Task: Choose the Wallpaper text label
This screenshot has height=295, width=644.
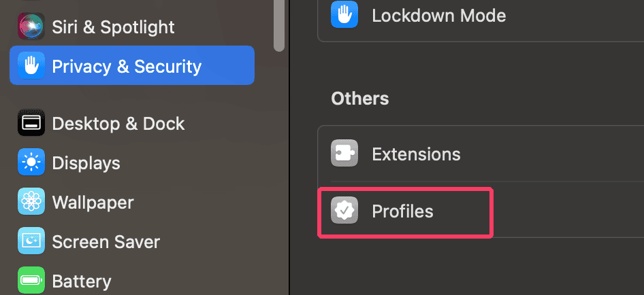Action: [93, 203]
